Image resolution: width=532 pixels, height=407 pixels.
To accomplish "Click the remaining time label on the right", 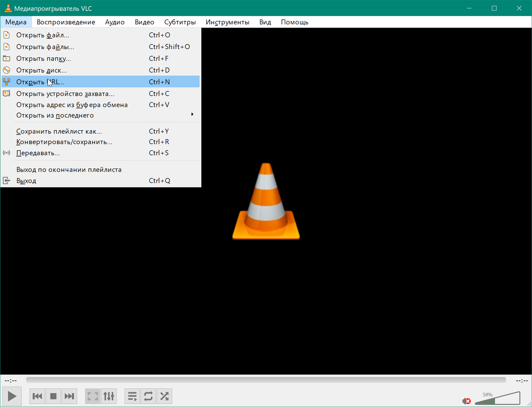I will pos(522,380).
